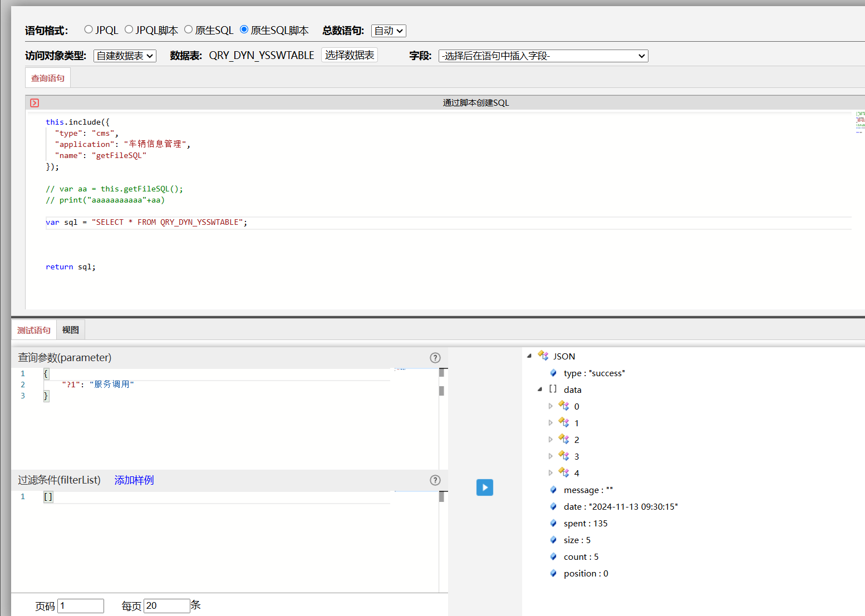
Task: Click the data array bracket icon
Action: (553, 390)
